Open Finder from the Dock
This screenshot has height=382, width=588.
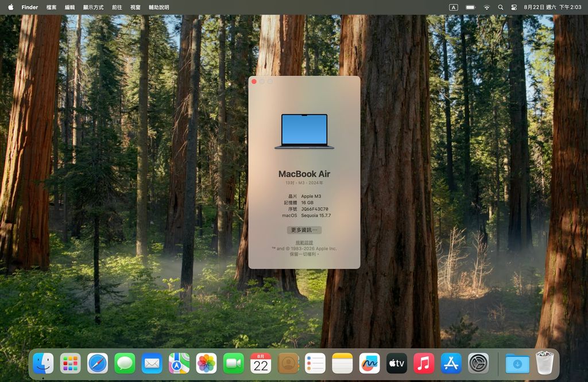pyautogui.click(x=43, y=363)
